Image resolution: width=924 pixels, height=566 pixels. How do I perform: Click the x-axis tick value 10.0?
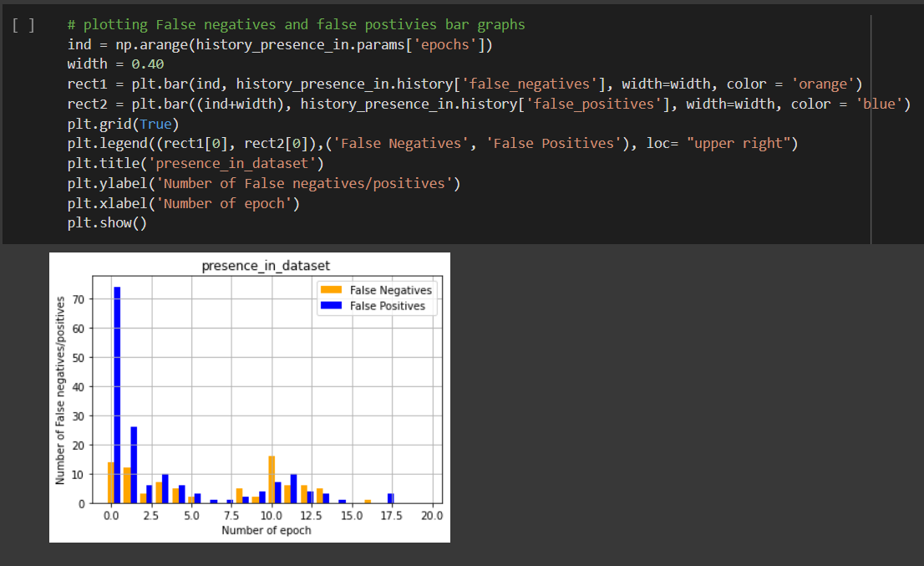click(271, 516)
